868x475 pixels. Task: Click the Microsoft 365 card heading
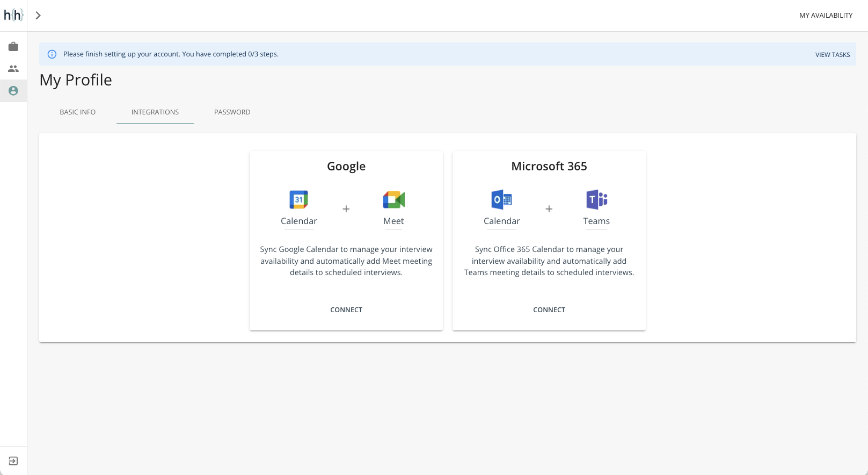tap(549, 167)
